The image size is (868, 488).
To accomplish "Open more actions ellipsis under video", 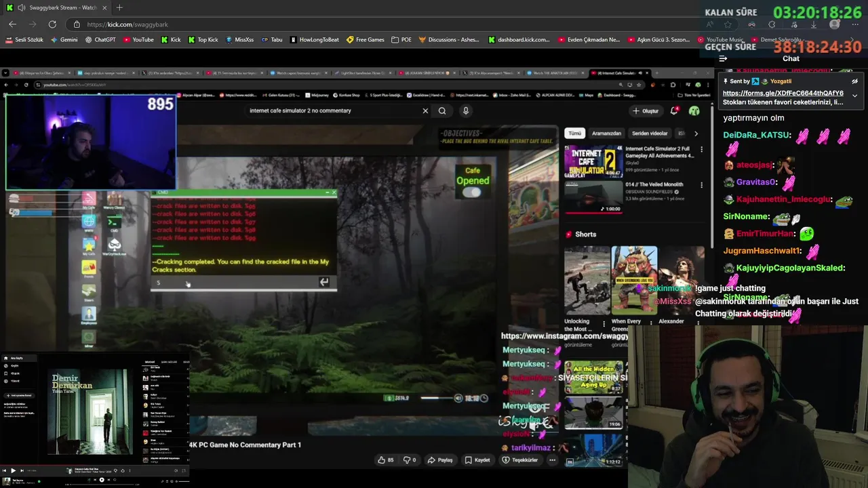I will 552,460.
